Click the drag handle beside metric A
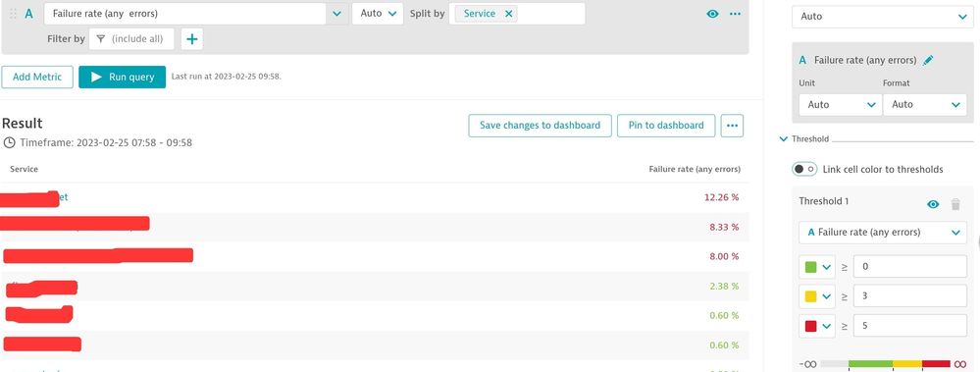 pyautogui.click(x=13, y=14)
